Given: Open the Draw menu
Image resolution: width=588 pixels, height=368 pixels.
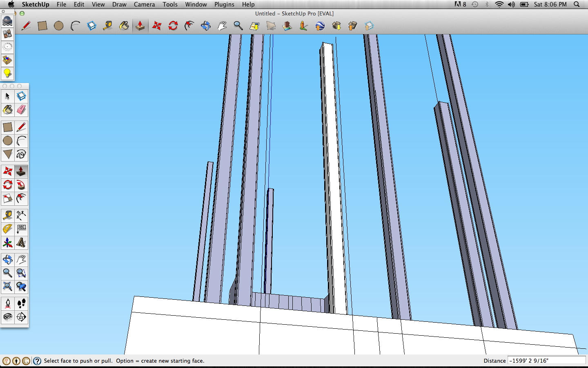Looking at the screenshot, I should 119,4.
